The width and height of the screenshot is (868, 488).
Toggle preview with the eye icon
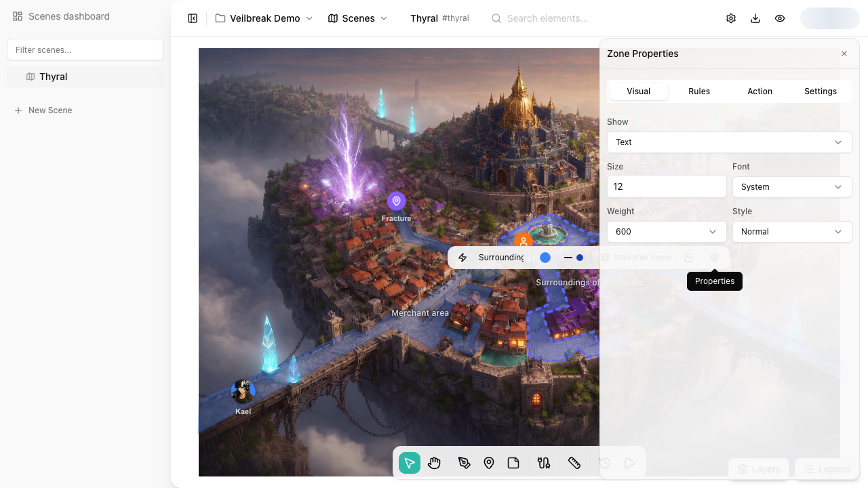pos(780,18)
